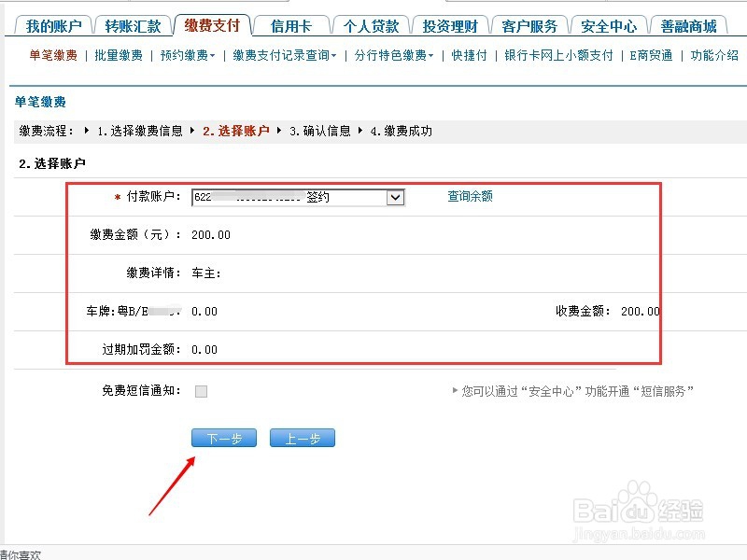This screenshot has width=747, height=560.
Task: Expand the 预约缴费 dropdown menu
Action: point(187,56)
